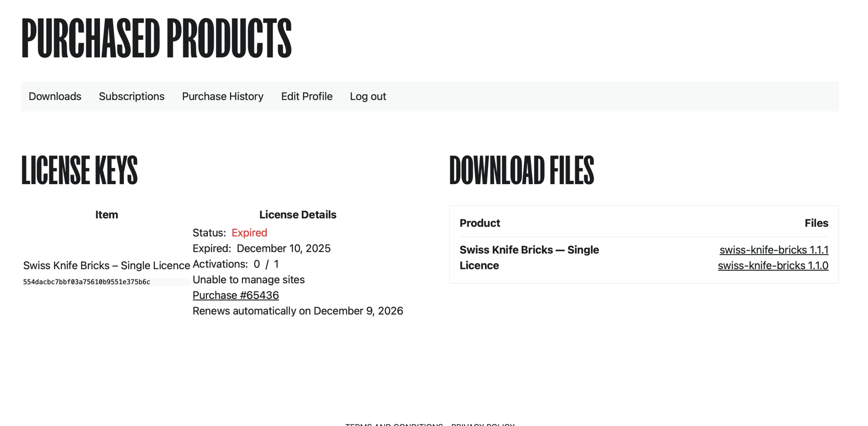Click the red Expired status text
This screenshot has height=426, width=868.
(249, 233)
